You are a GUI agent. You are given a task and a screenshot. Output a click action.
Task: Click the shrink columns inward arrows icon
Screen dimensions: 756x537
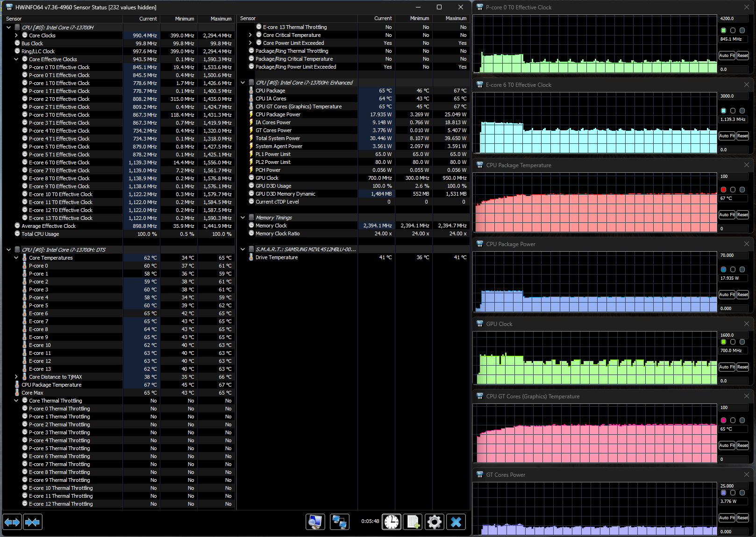pyautogui.click(x=32, y=522)
